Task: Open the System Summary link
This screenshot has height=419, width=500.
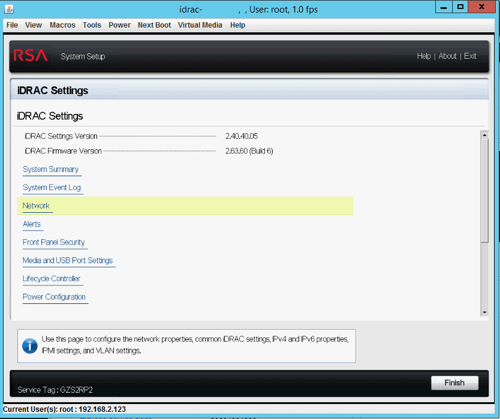Action: 51,169
